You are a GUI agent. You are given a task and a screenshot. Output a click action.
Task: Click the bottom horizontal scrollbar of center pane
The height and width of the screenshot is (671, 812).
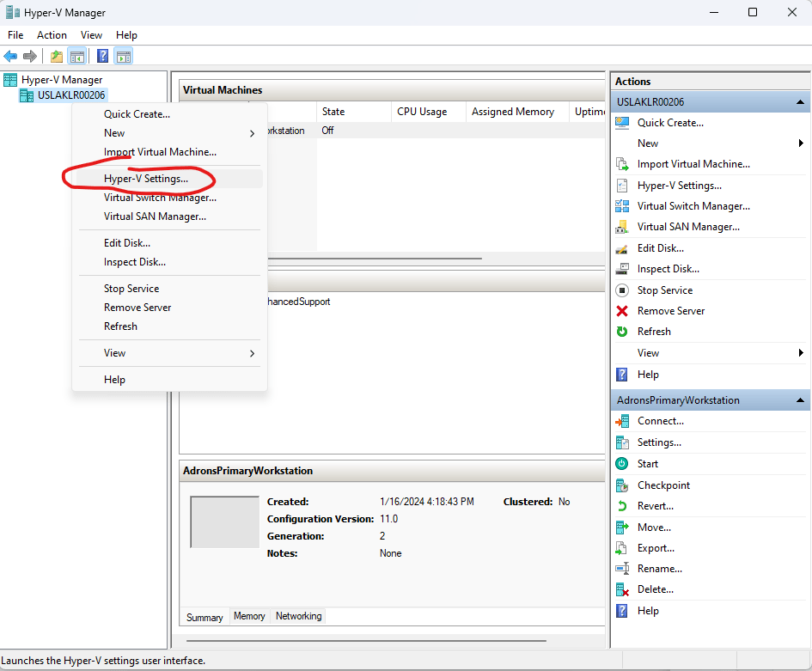(366, 640)
